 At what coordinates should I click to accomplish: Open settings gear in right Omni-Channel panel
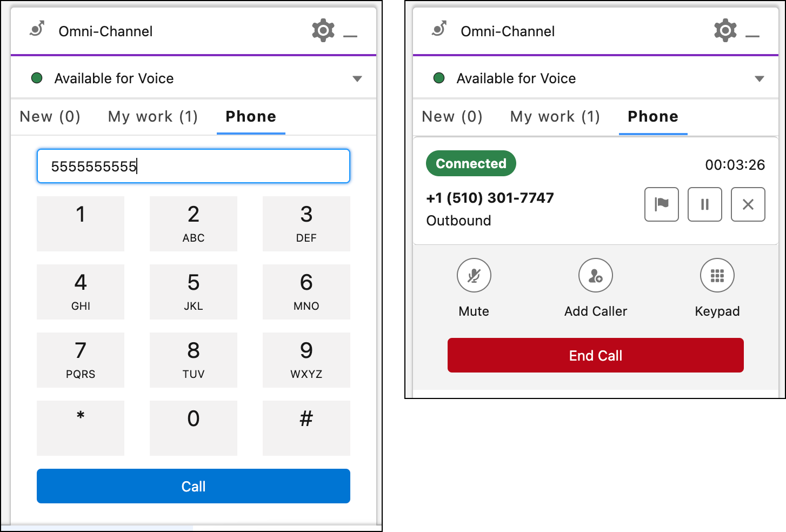[725, 31]
